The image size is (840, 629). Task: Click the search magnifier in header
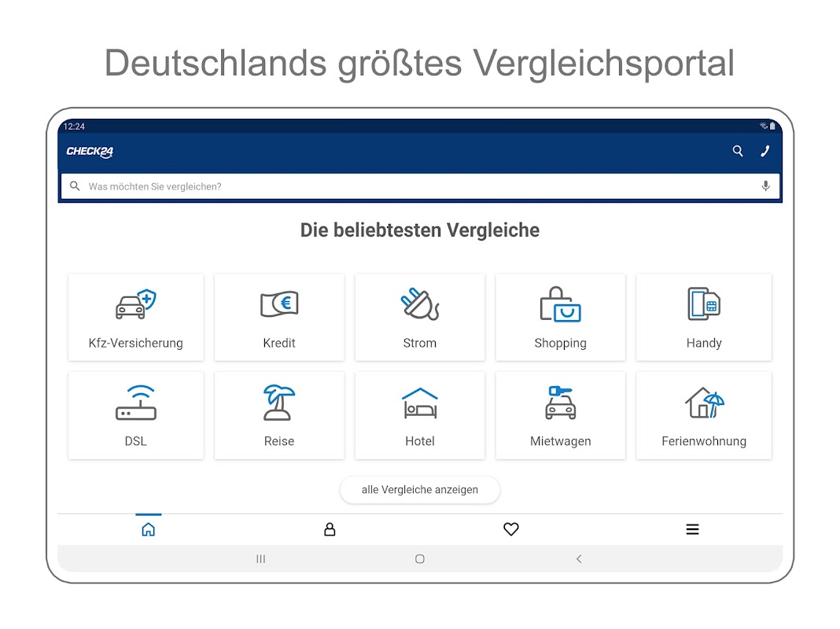pyautogui.click(x=738, y=151)
